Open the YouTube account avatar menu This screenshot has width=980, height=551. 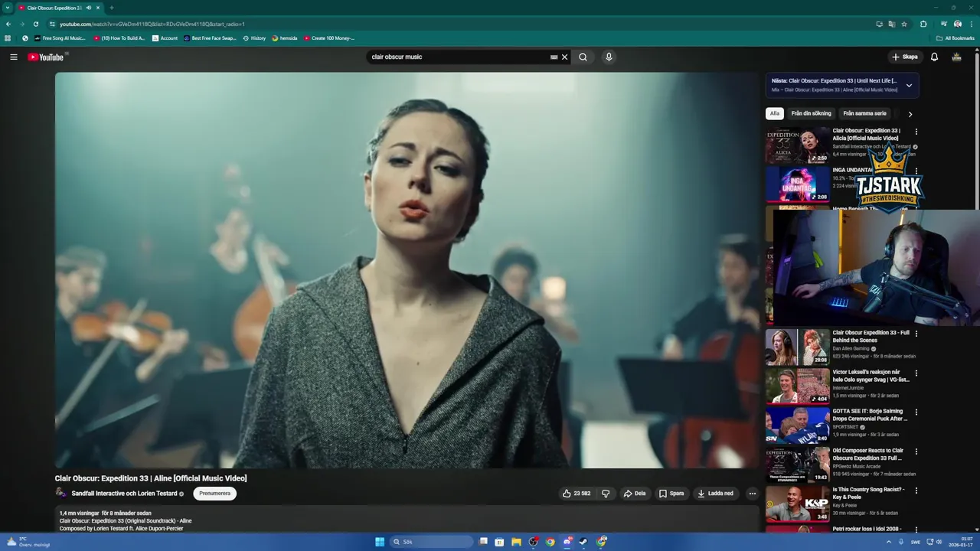(x=956, y=57)
